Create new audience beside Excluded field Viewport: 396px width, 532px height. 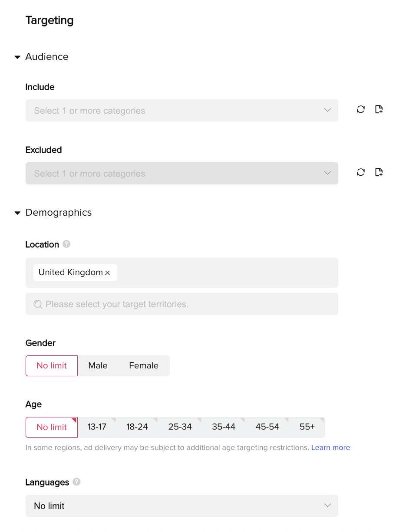click(x=379, y=172)
